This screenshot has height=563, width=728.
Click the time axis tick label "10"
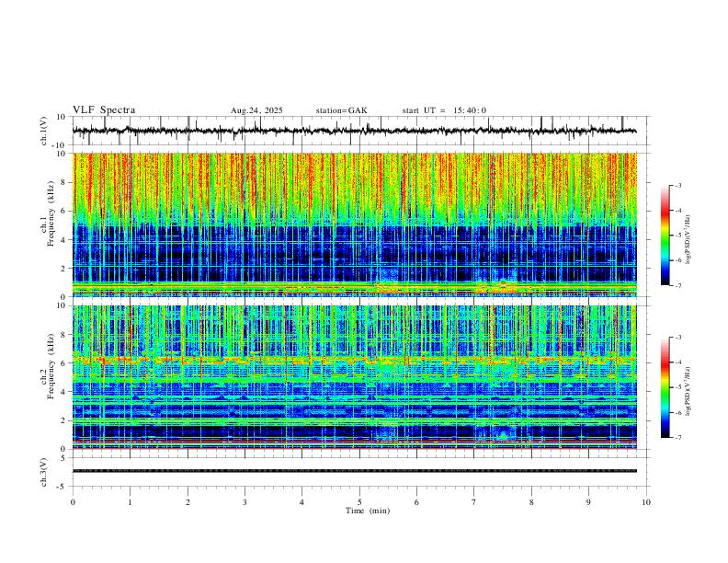(646, 502)
